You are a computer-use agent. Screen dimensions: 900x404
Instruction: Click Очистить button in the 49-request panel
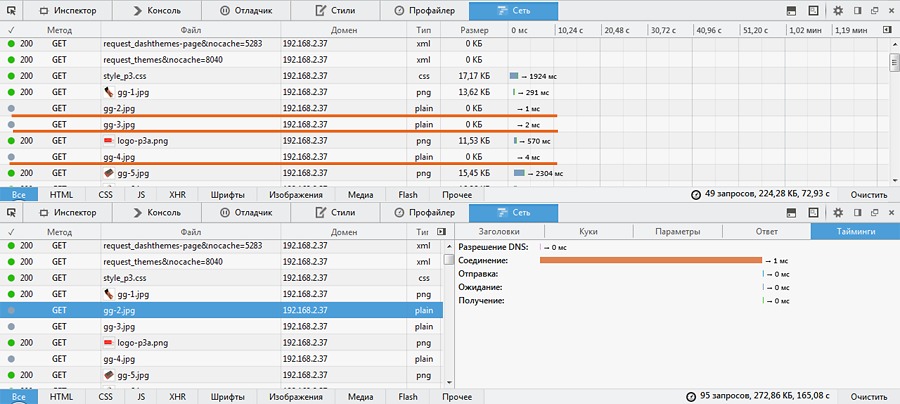pyautogui.click(x=868, y=195)
